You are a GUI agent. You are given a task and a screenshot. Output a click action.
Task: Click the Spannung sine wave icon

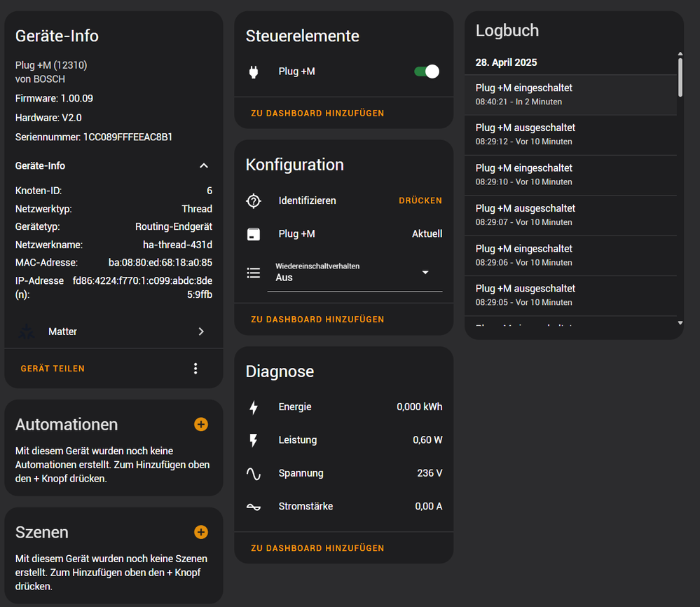tap(254, 474)
